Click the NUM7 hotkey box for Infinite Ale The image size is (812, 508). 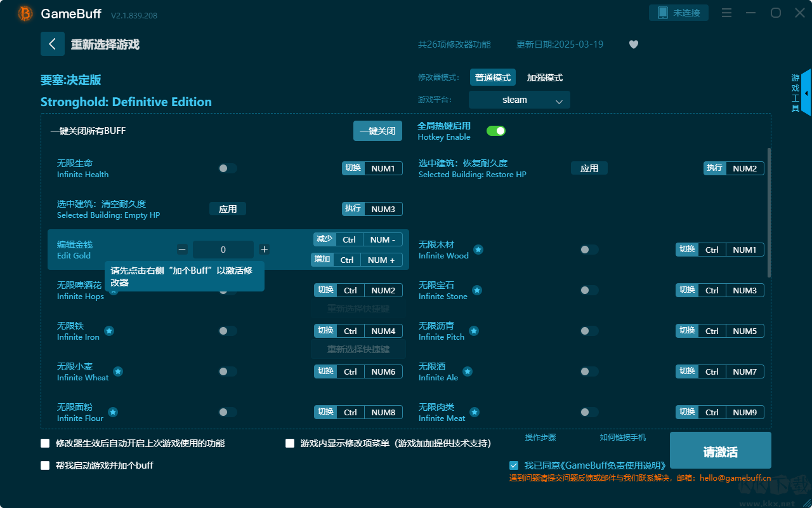pos(745,371)
